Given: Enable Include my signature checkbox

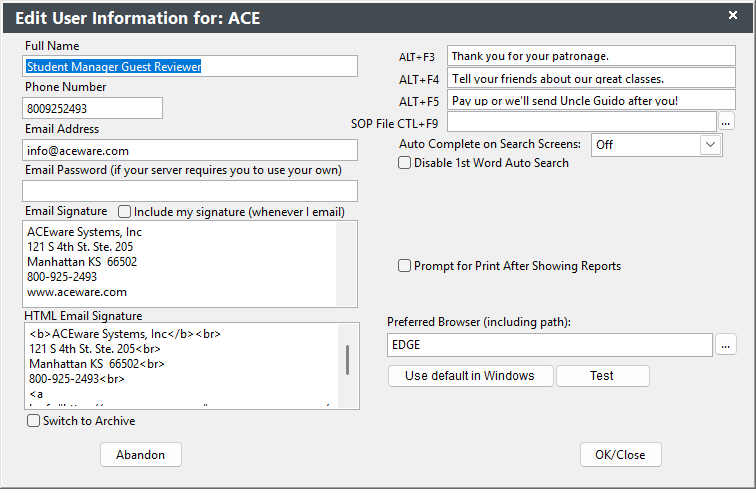Looking at the screenshot, I should pyautogui.click(x=124, y=212).
